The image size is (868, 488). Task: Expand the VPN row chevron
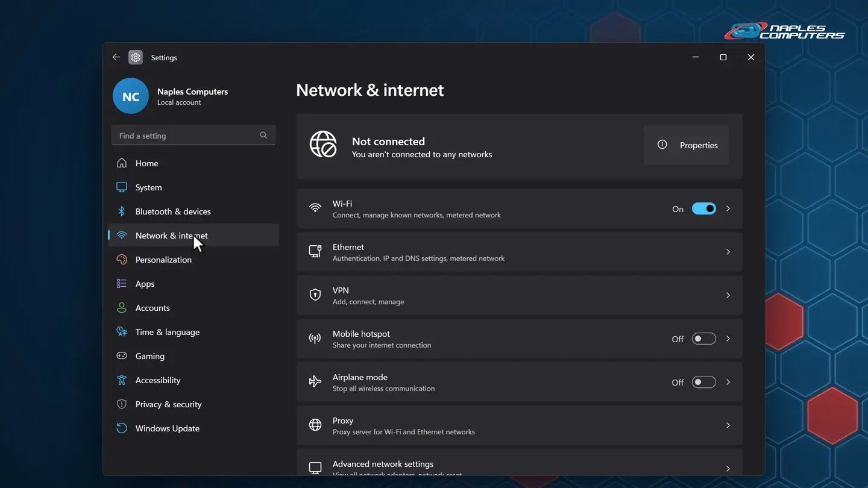728,295
